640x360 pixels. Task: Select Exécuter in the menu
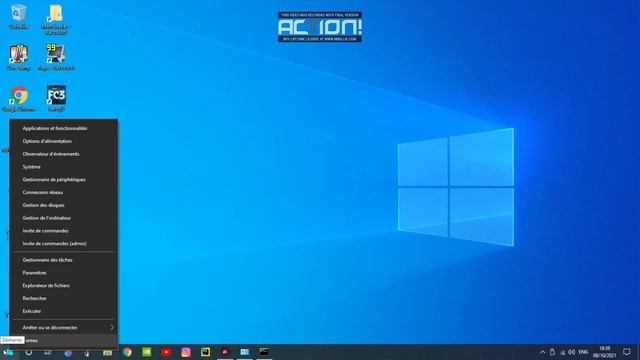(x=64, y=311)
